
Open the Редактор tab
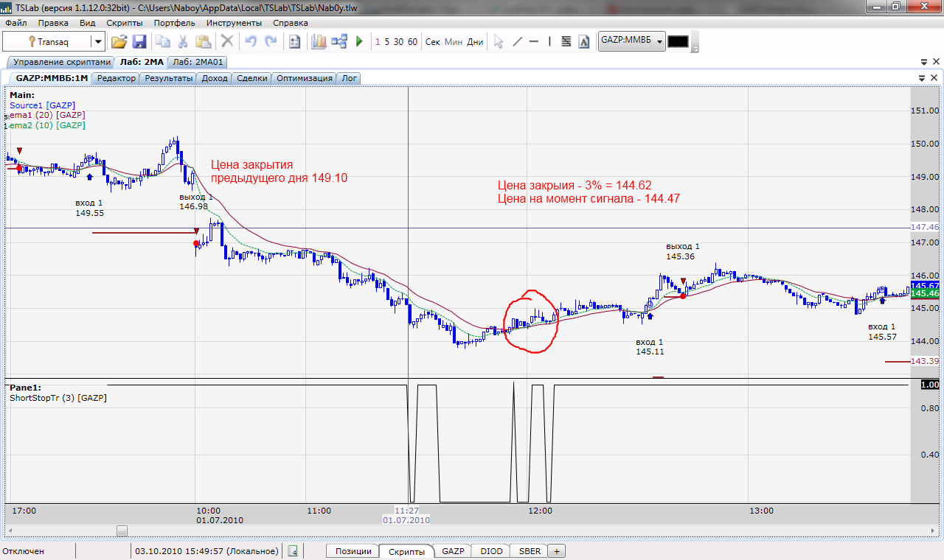pyautogui.click(x=117, y=78)
